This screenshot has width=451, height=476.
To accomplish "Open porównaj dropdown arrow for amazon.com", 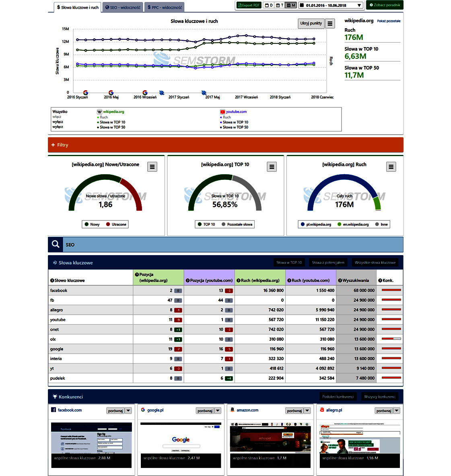I will point(307,411).
